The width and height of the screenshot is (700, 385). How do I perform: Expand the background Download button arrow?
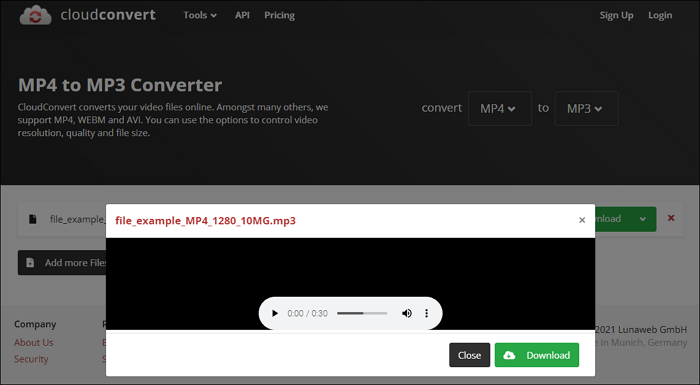642,219
